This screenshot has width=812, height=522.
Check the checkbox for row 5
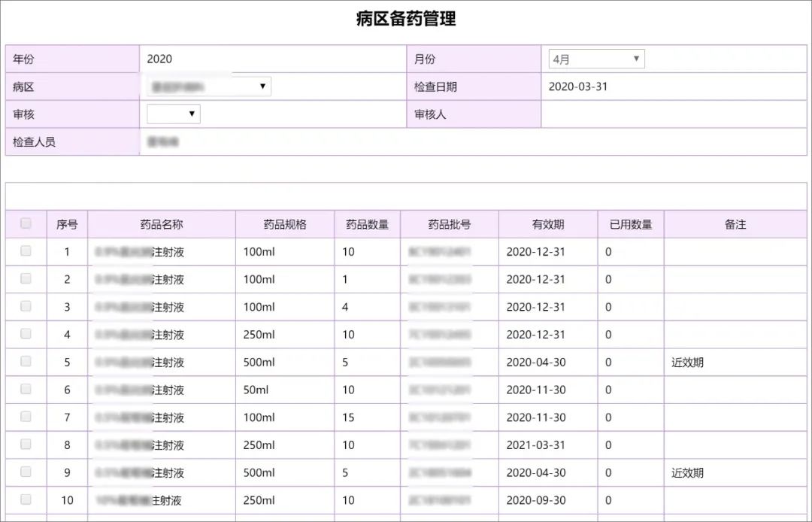coord(26,361)
